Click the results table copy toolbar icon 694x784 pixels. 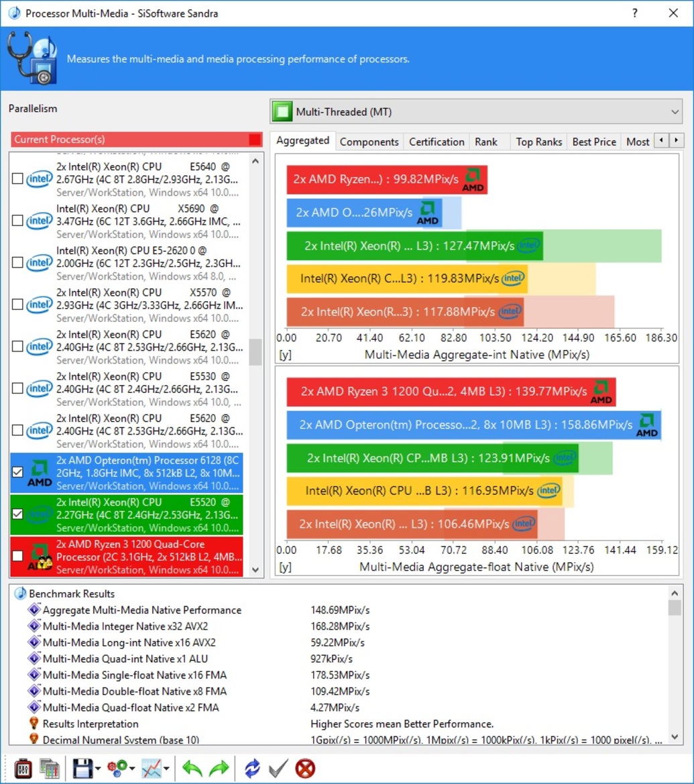pyautogui.click(x=50, y=769)
